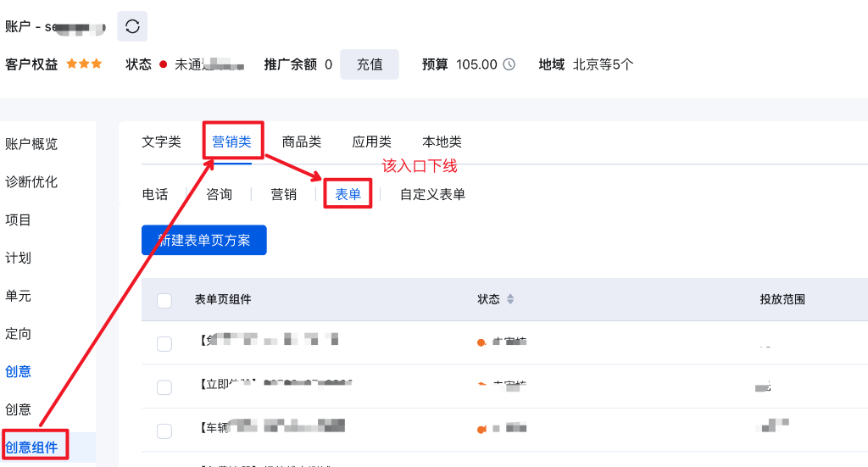Viewport: 868px width, 467px height.
Task: Select the 表单 sub-tab
Action: point(348,194)
